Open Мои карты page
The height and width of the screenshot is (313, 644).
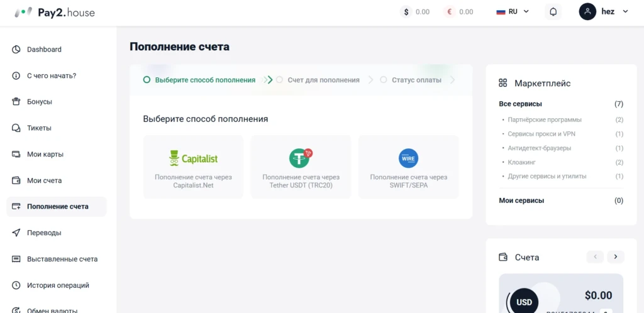[56, 154]
